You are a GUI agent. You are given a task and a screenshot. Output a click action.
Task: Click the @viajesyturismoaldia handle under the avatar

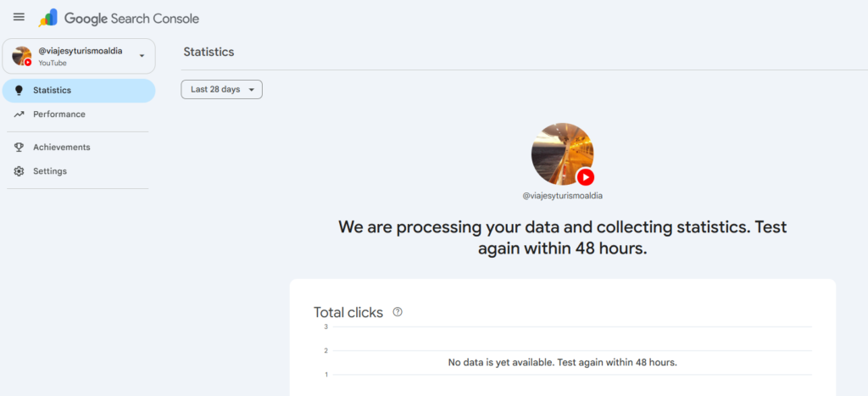(563, 196)
